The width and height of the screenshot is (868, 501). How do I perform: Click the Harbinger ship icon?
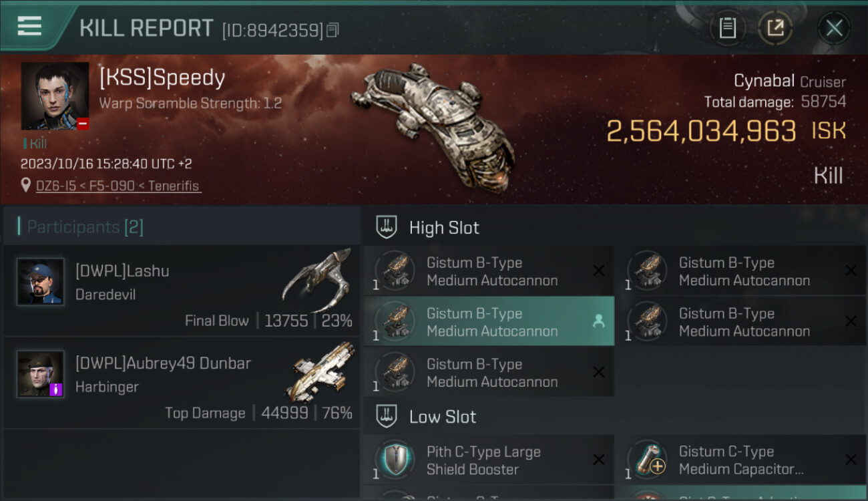(x=323, y=371)
